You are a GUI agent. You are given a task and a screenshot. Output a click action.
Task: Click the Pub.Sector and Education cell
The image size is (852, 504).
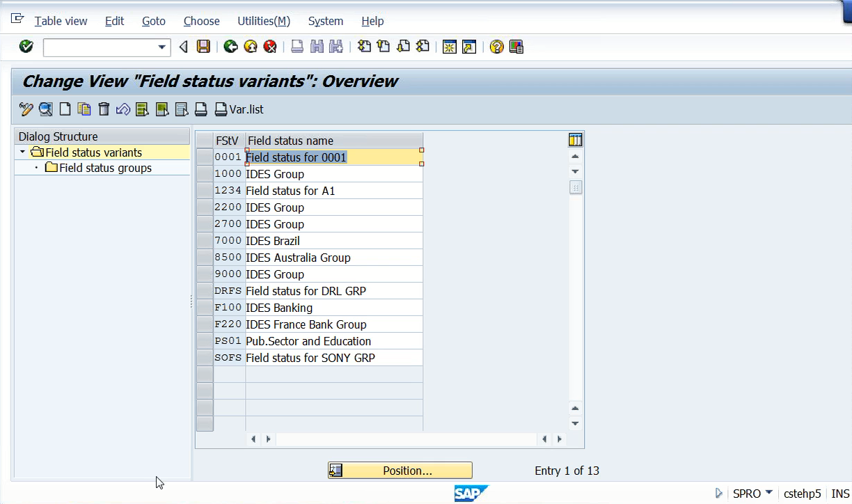[x=334, y=341]
